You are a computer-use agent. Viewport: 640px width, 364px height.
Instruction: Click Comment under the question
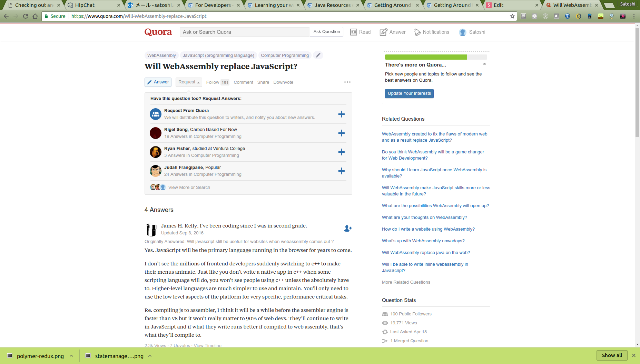coord(243,82)
